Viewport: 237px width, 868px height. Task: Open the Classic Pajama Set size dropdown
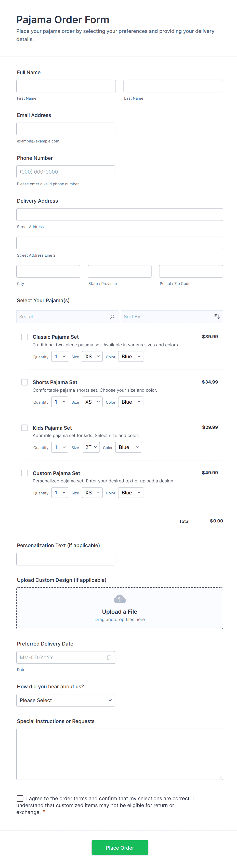(x=92, y=357)
